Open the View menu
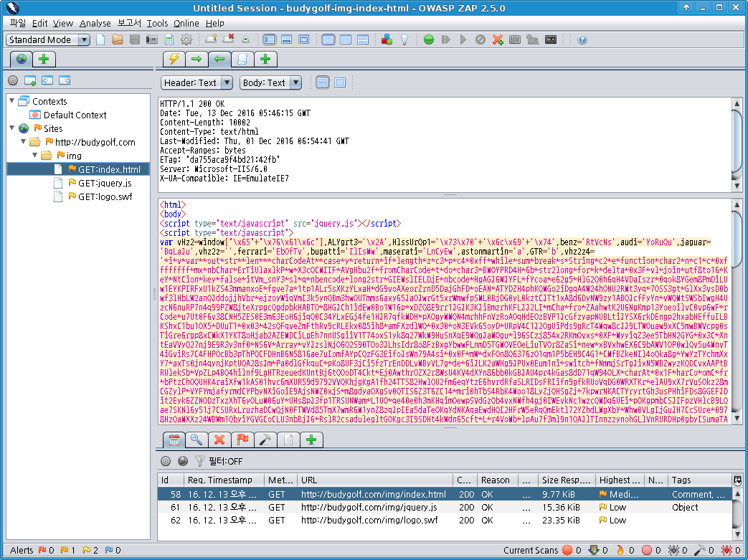This screenshot has height=560, width=748. coord(63,23)
